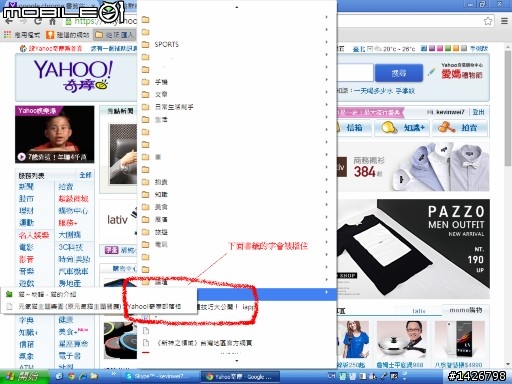Click the 名人娛樂 service link
The width and height of the screenshot is (512, 384).
tap(34, 235)
